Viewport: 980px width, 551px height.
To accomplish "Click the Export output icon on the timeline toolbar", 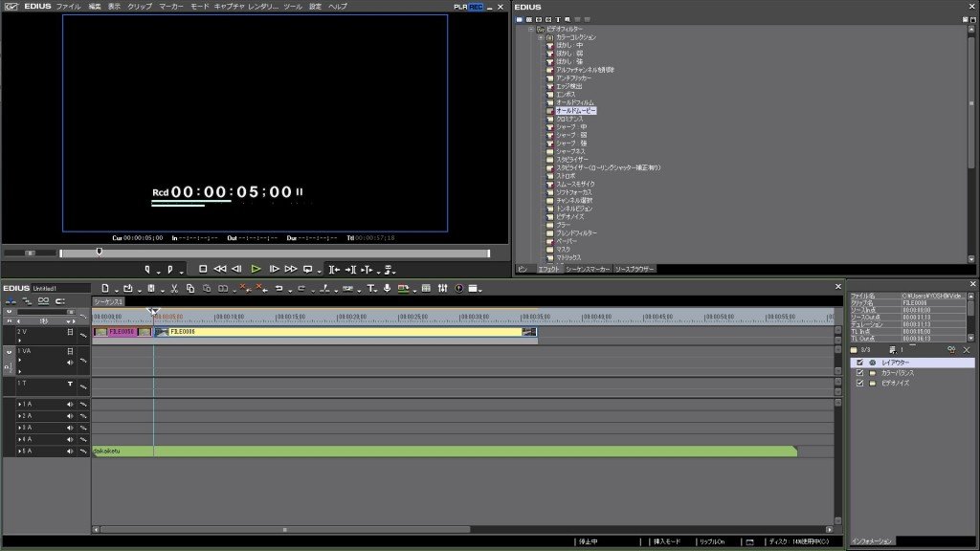I will pyautogui.click(x=403, y=288).
